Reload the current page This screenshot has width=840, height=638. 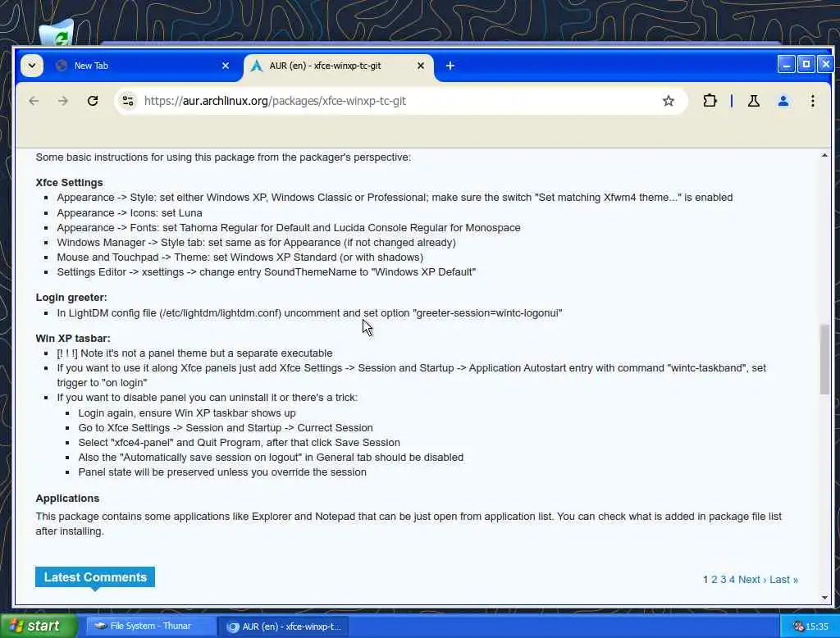coord(93,101)
